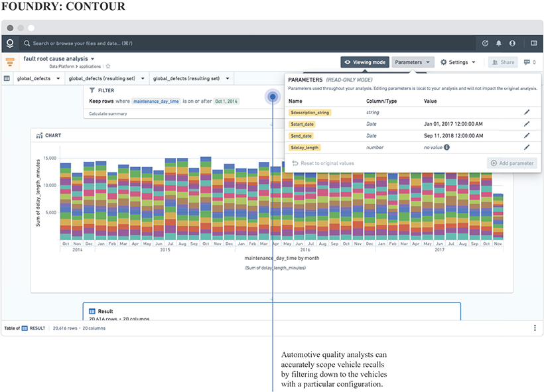
Task: Open the user account avatar icon
Action: [512, 44]
